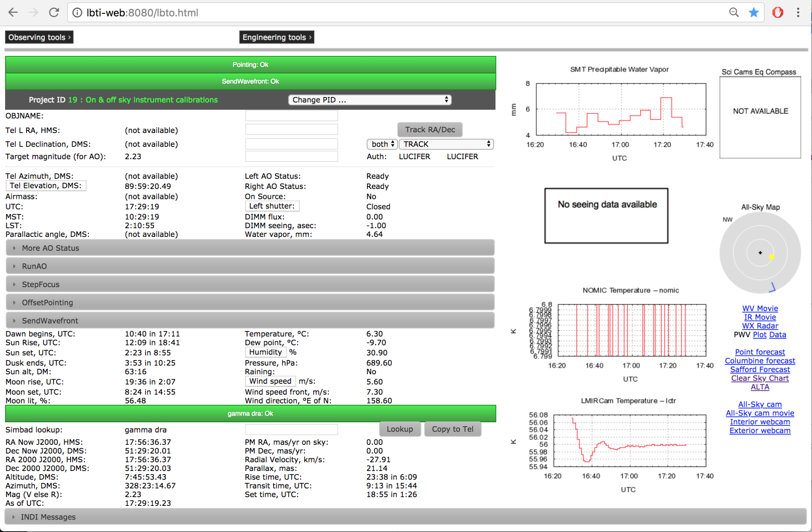Open the All-Sky cam link
Image resolution: width=812 pixels, height=532 pixels.
760,404
